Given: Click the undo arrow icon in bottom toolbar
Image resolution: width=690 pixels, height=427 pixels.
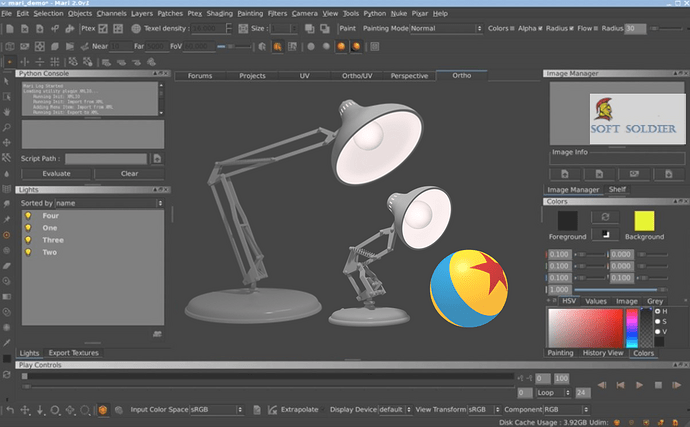Looking at the screenshot, I should [10, 410].
